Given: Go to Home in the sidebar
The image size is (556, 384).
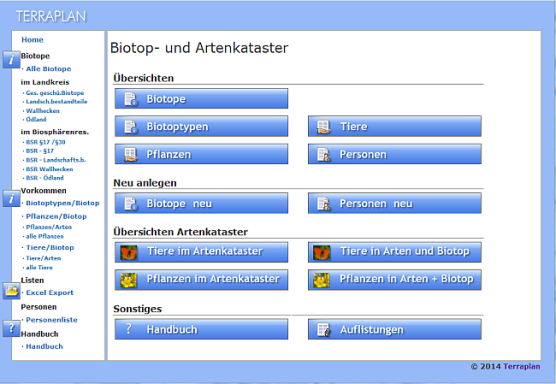Looking at the screenshot, I should pos(32,40).
